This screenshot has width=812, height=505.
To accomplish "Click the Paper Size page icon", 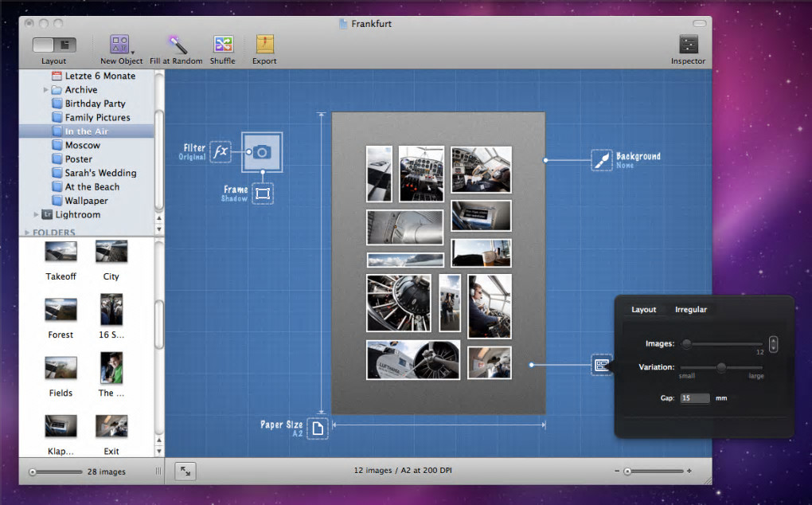I will 318,429.
